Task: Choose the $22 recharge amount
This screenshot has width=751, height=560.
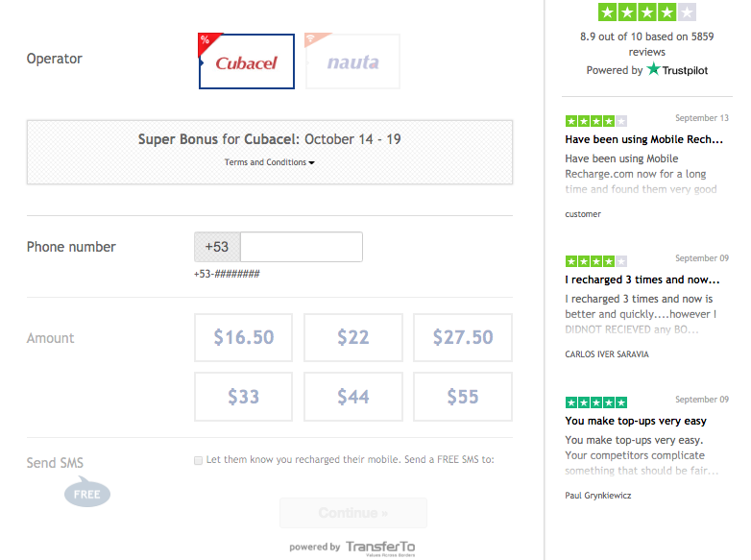Action: [353, 338]
